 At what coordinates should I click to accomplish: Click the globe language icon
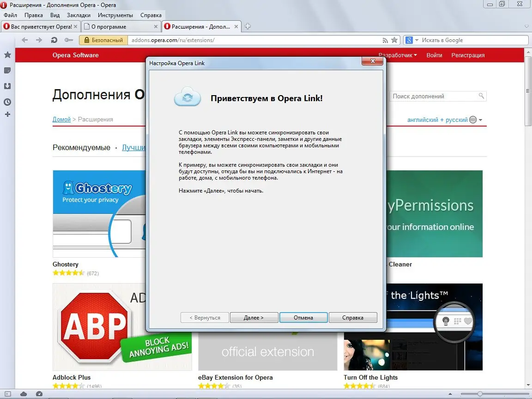click(x=473, y=120)
